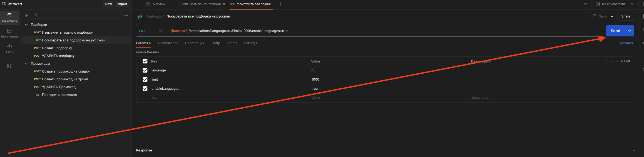Click the configure workspace sidebar icon

point(9,66)
